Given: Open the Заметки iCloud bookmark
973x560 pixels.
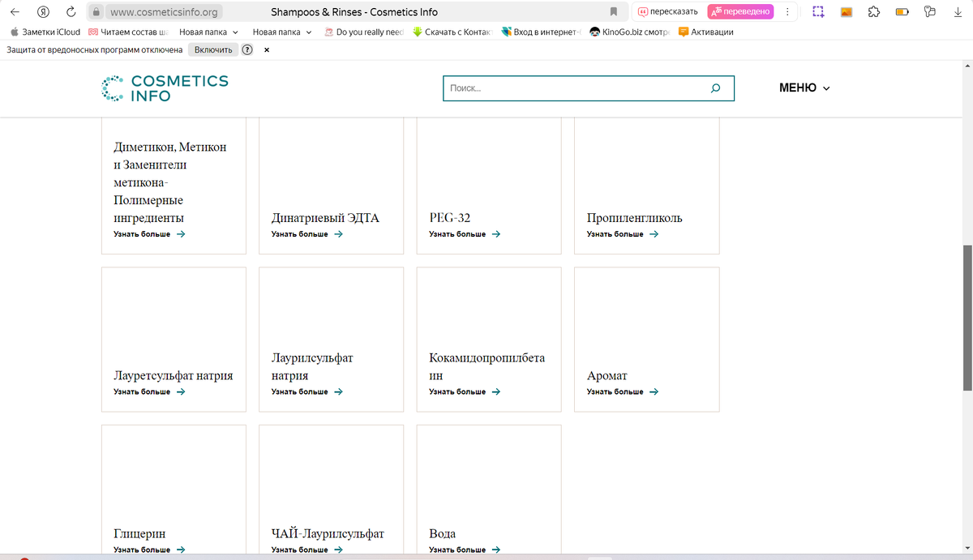Looking at the screenshot, I should (46, 32).
